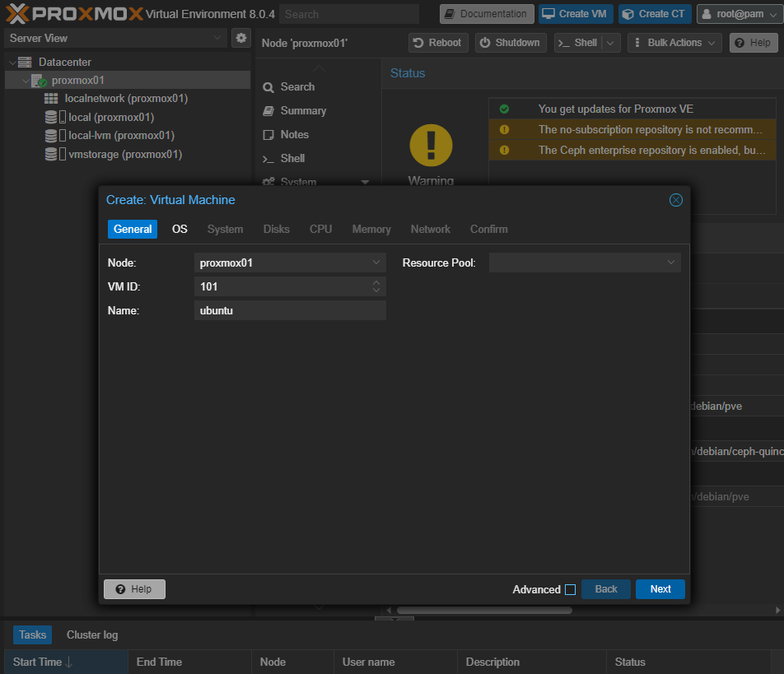Click the Help button in dialog footer
The width and height of the screenshot is (784, 674).
pyautogui.click(x=134, y=589)
